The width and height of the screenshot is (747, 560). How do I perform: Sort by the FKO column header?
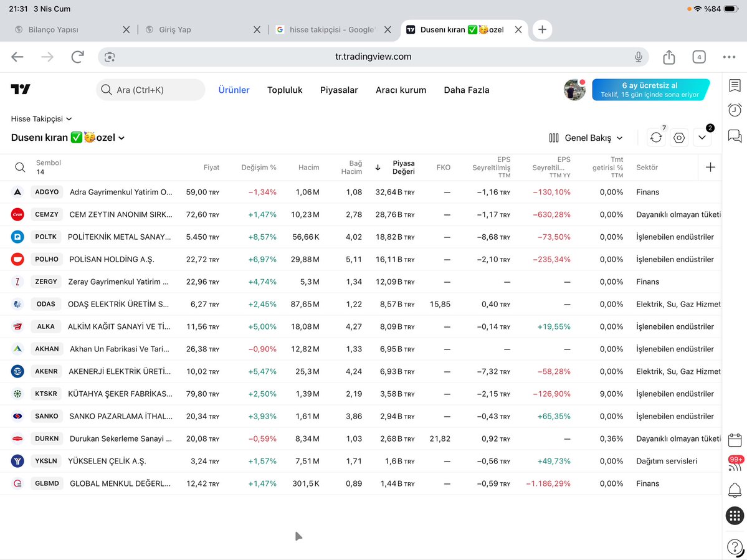pyautogui.click(x=443, y=167)
